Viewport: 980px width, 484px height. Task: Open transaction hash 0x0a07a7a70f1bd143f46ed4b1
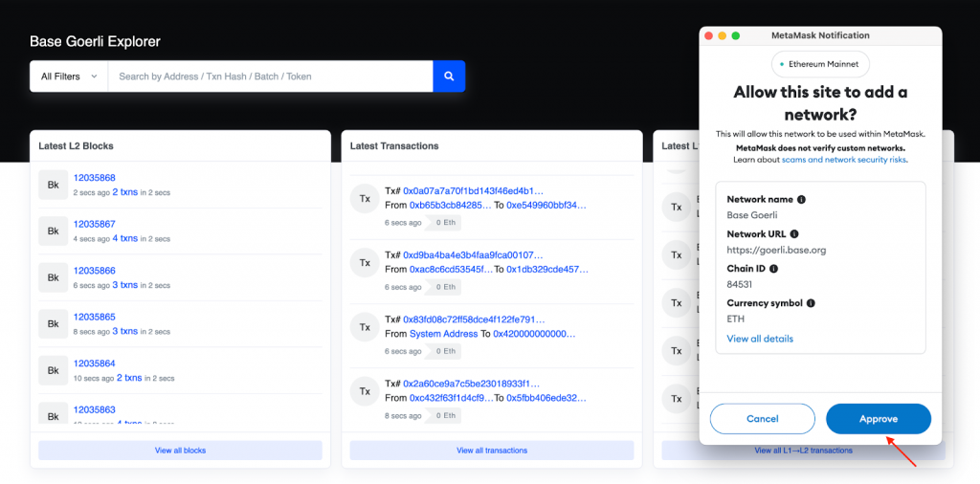click(473, 190)
